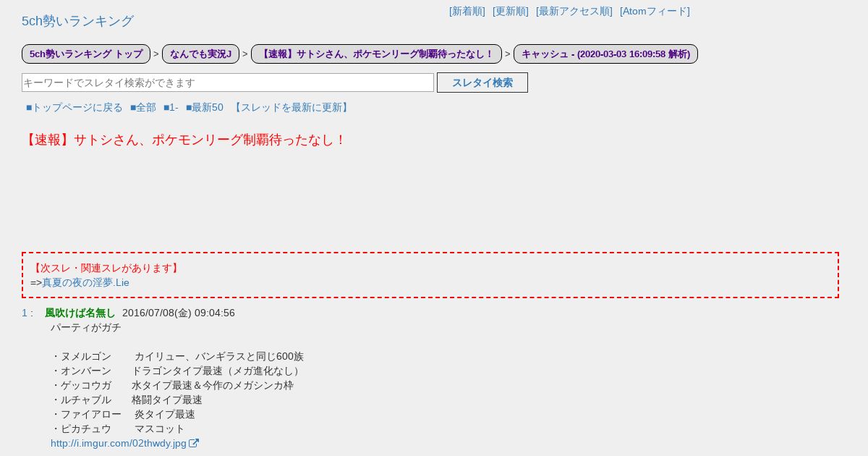The height and width of the screenshot is (456, 868).
Task: Select the ゲッコウガ party line
Action: [x=172, y=385]
